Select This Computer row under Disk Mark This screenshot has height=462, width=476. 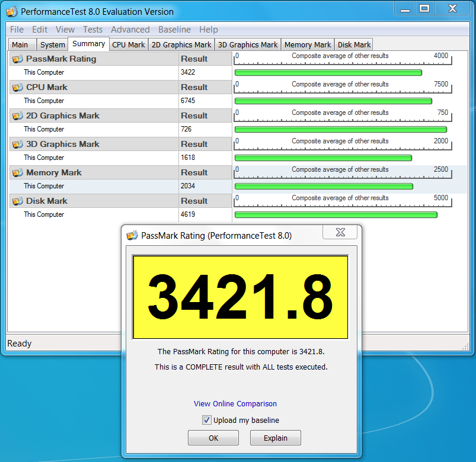94,214
